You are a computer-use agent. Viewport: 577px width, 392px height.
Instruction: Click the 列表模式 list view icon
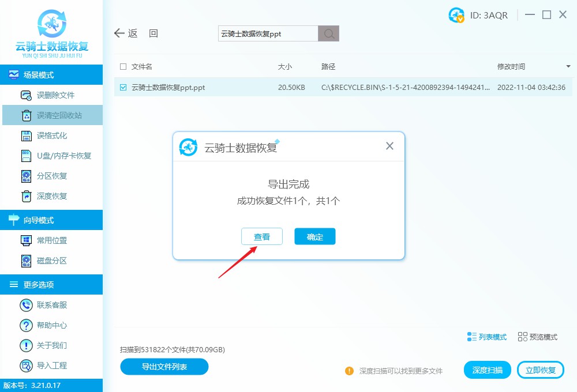(472, 337)
